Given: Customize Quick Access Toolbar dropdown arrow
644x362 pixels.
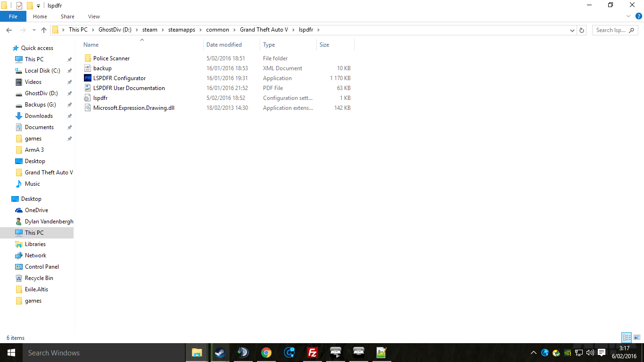Looking at the screenshot, I should coord(38,6).
